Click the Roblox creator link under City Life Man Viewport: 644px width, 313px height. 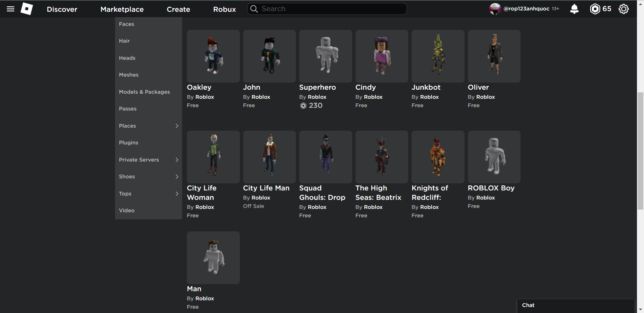(x=261, y=198)
